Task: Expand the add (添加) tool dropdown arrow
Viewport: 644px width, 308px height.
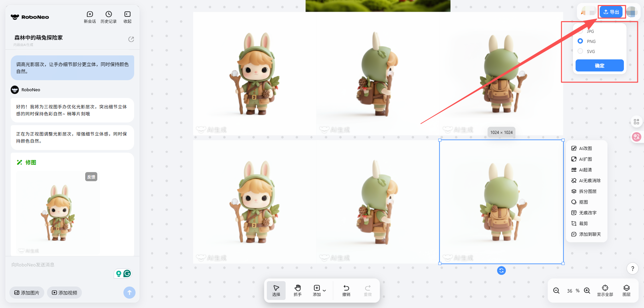Action: 324,290
